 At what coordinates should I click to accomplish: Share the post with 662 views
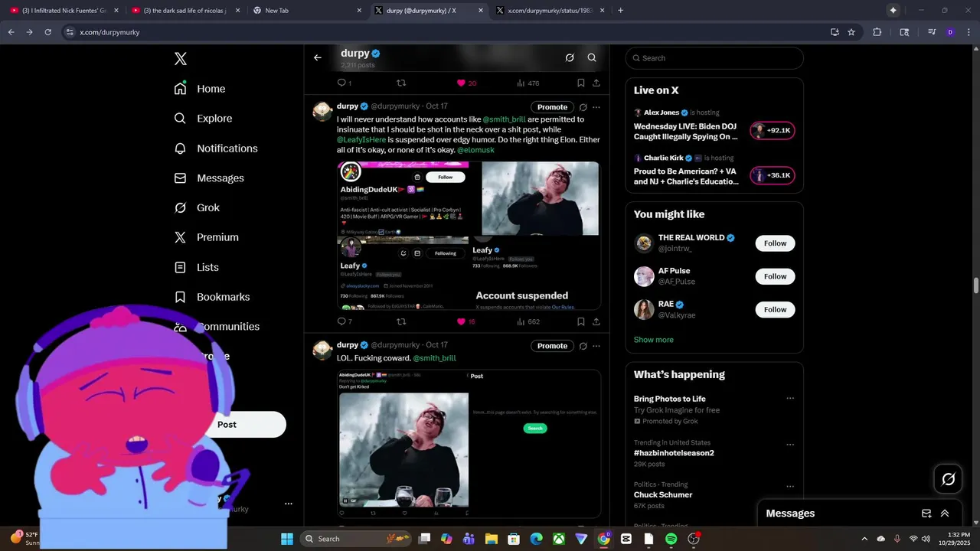tap(596, 321)
